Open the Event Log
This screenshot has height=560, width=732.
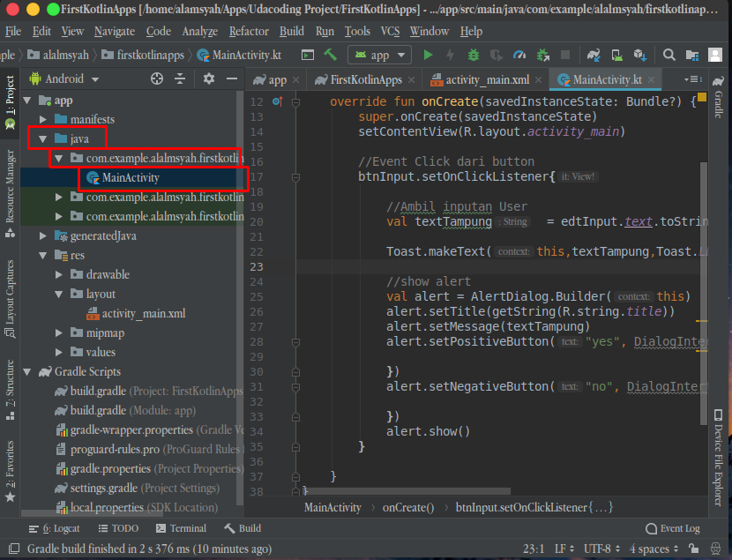[673, 528]
